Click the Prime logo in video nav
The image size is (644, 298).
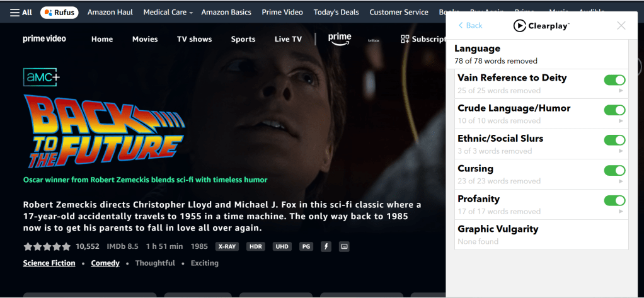click(x=340, y=39)
